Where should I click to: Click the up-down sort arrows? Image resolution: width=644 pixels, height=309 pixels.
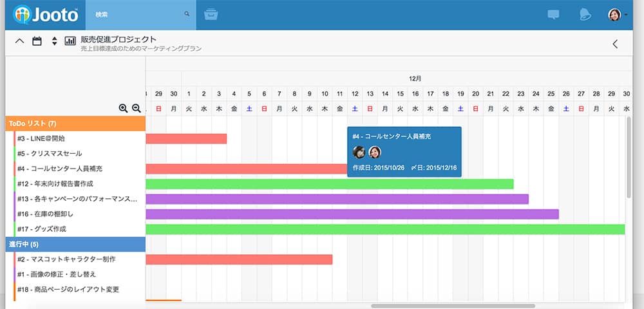coord(54,41)
